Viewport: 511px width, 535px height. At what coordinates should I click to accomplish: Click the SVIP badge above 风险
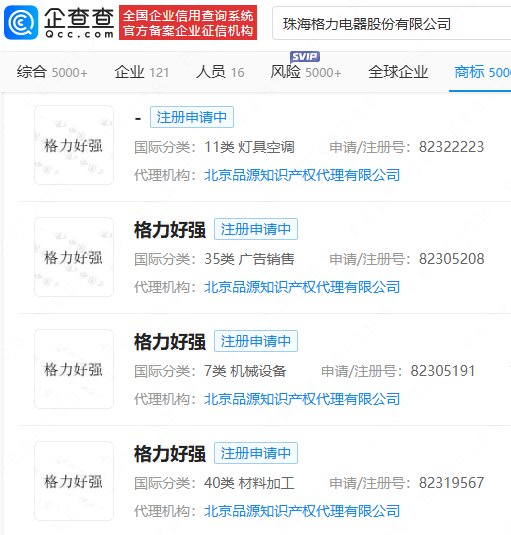click(x=305, y=56)
